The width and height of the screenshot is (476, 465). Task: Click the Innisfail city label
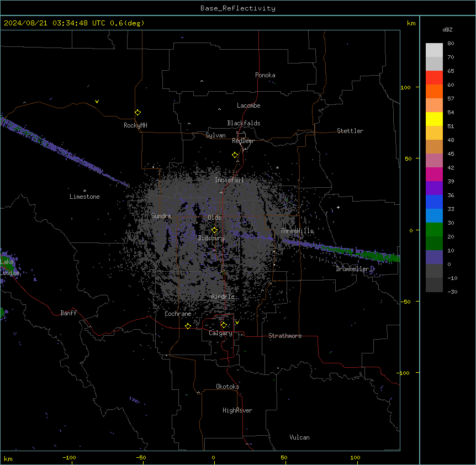point(230,180)
